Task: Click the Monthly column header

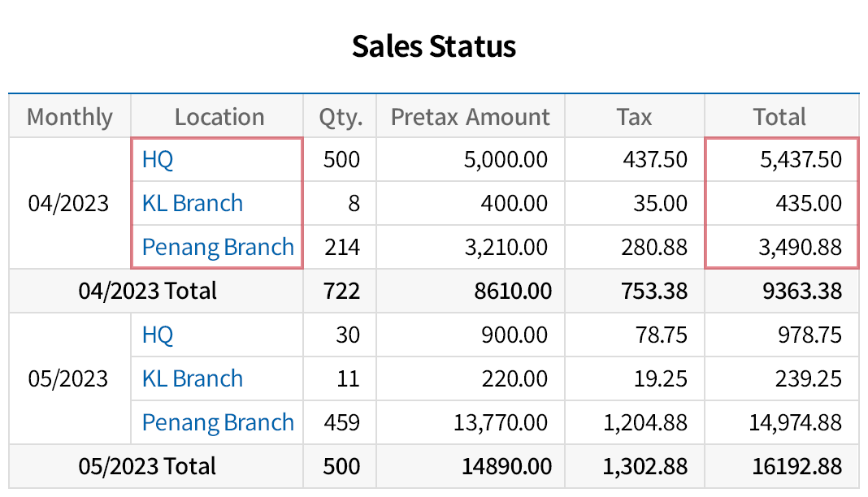Action: (x=70, y=117)
